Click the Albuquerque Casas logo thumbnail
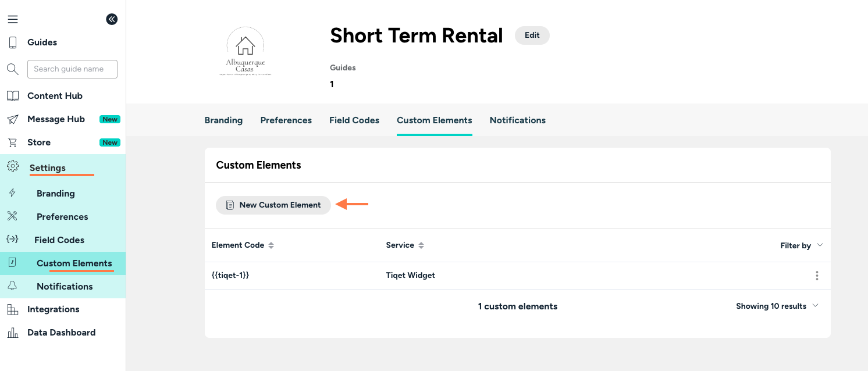This screenshot has width=868, height=371. tap(246, 52)
